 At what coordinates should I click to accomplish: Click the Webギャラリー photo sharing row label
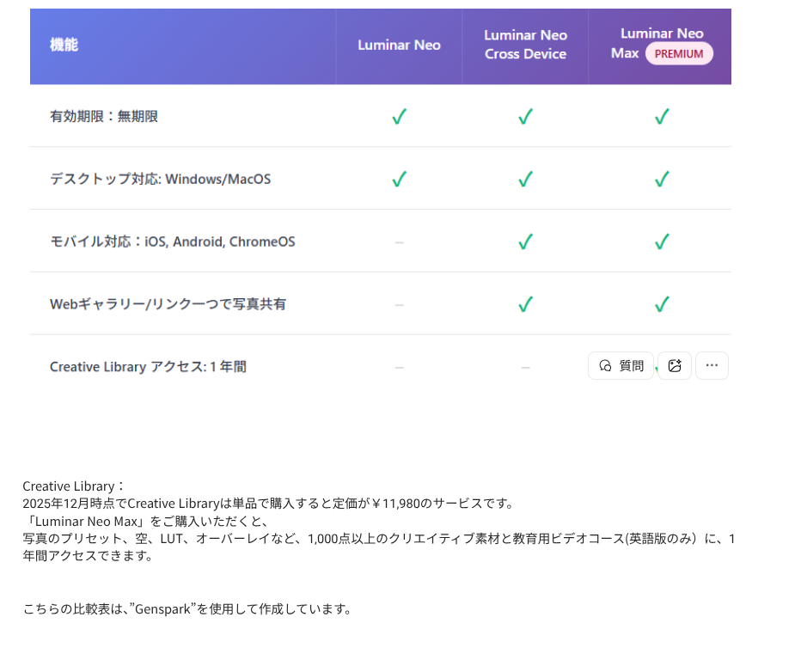point(168,304)
